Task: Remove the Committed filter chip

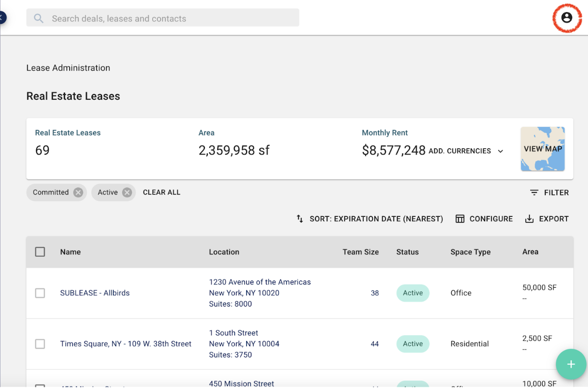Action: (x=78, y=192)
